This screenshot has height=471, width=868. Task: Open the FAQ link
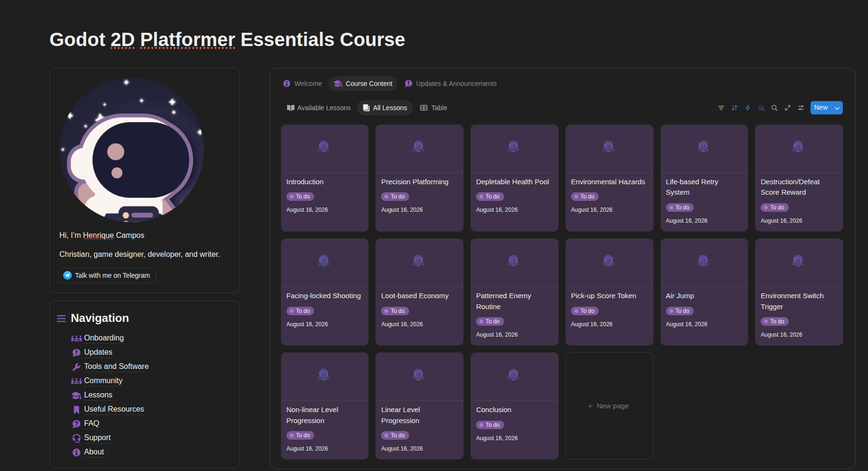point(92,424)
